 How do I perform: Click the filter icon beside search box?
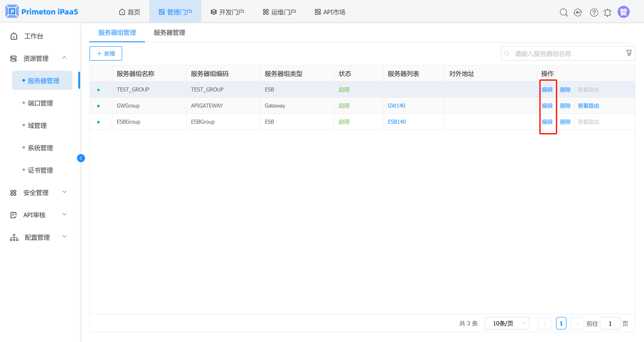tap(629, 53)
